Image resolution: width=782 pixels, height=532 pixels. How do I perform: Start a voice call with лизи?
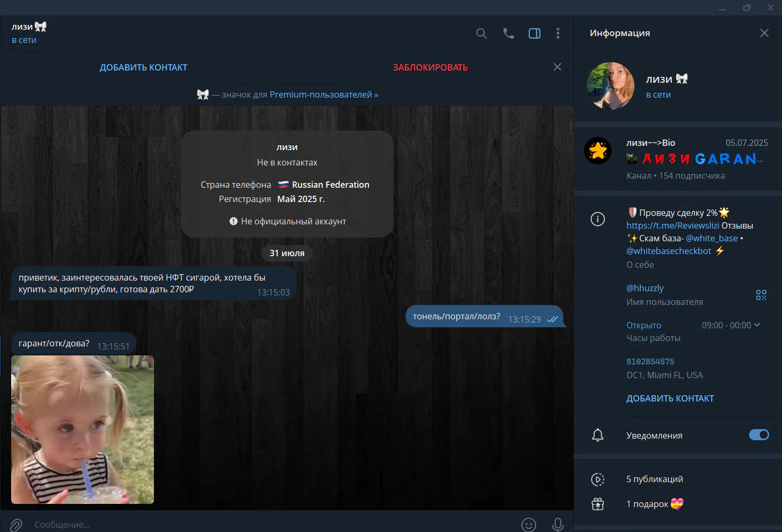(x=509, y=33)
